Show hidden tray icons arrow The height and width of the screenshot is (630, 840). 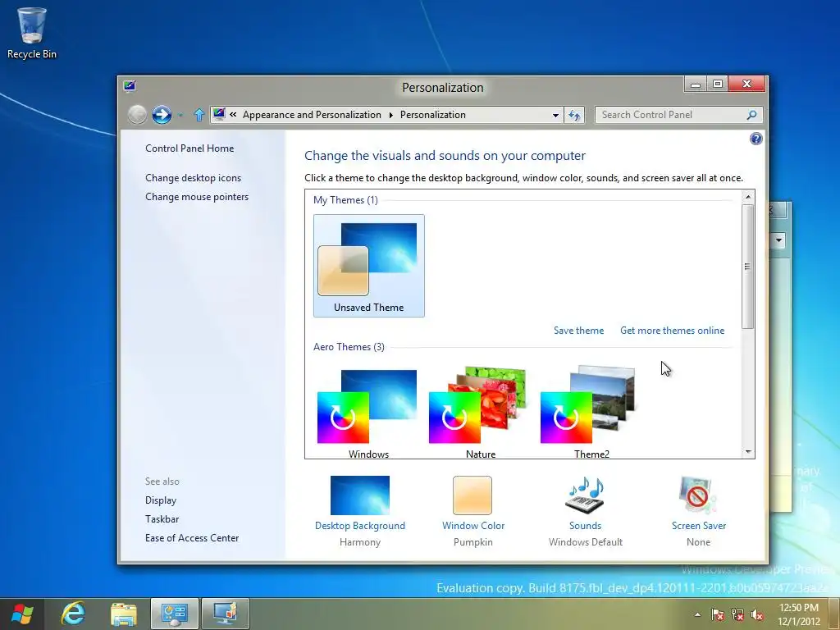697,614
